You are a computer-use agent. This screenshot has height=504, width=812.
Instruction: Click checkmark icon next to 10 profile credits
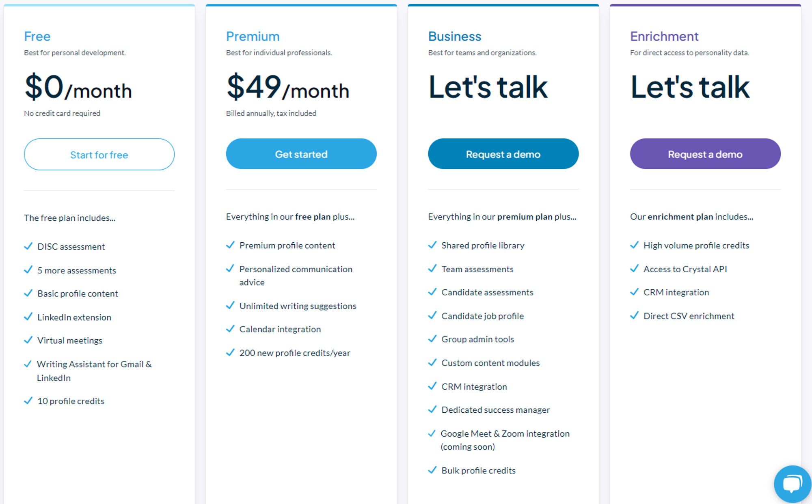(28, 401)
